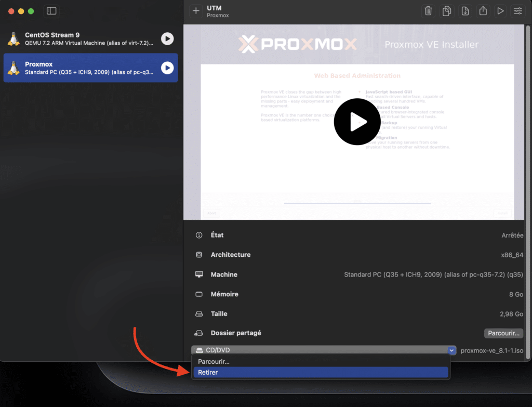Clone the VM with the duplicate icon
The image size is (532, 407).
pyautogui.click(x=446, y=11)
